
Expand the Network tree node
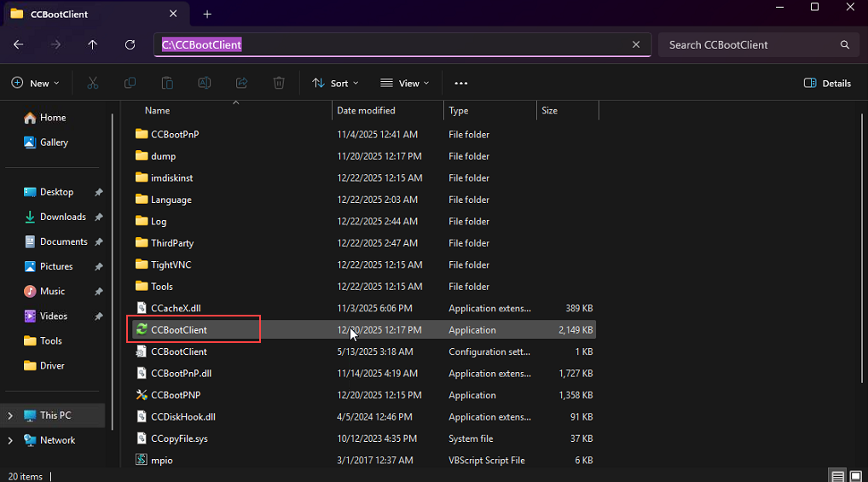10,440
